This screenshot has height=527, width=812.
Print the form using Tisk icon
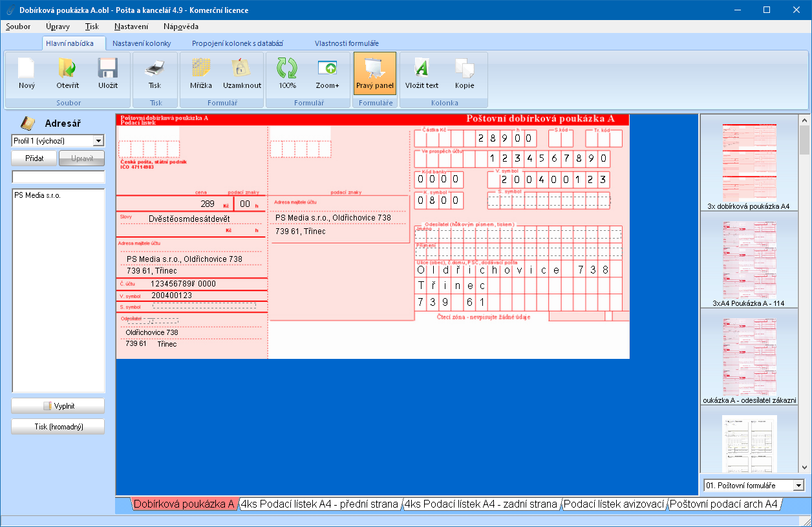pyautogui.click(x=155, y=73)
